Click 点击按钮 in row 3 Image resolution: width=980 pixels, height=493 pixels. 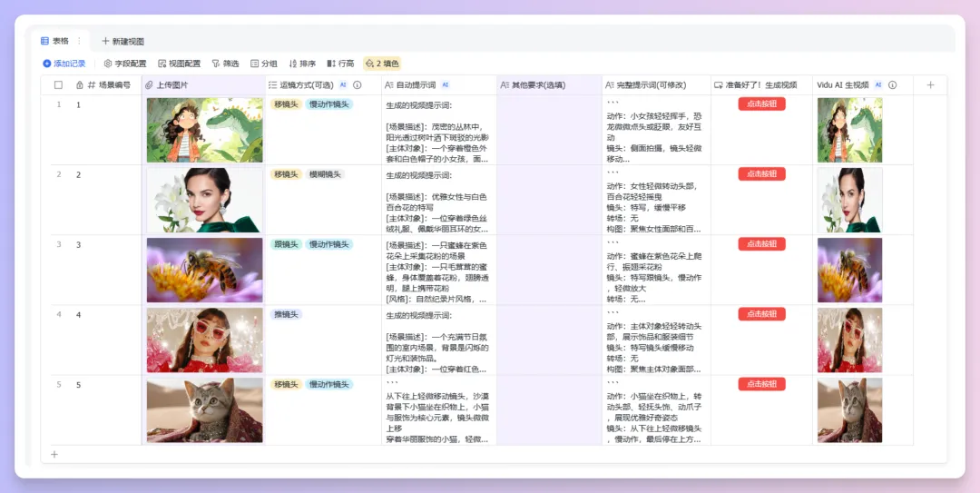761,244
